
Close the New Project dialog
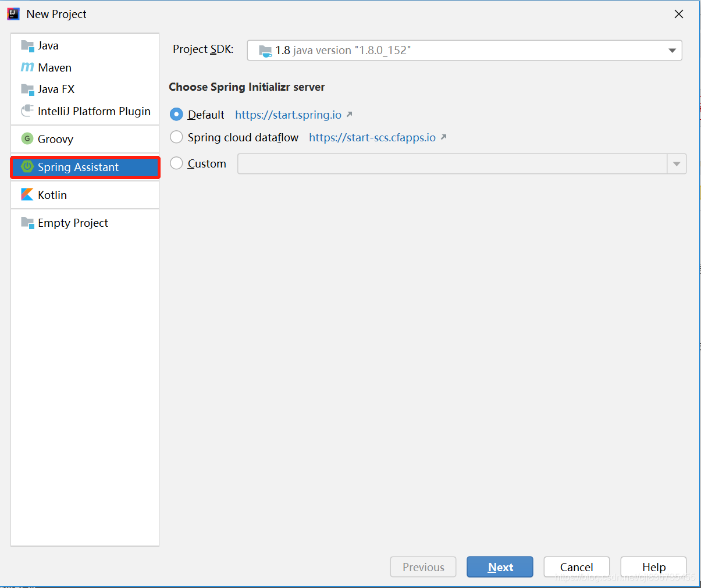(x=679, y=14)
